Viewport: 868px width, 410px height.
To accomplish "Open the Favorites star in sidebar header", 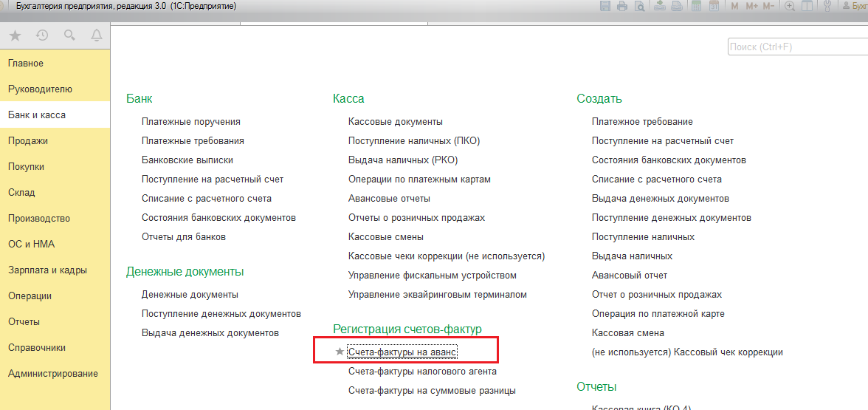I will click(15, 36).
